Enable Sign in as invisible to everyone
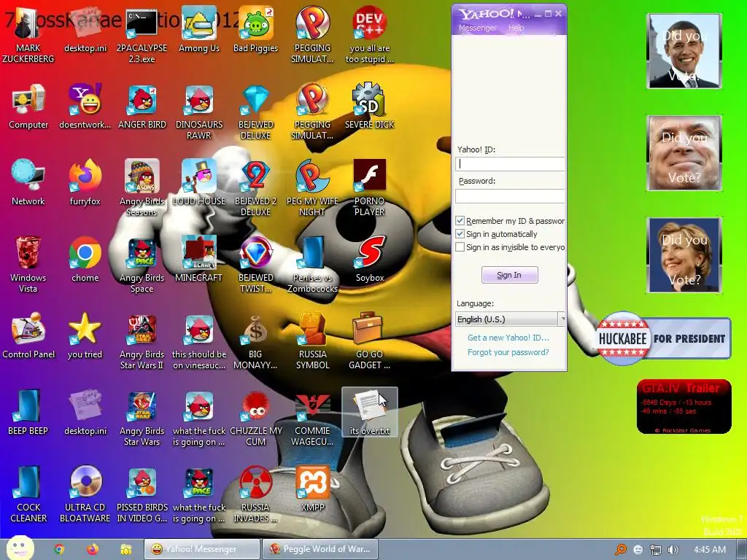Image resolution: width=747 pixels, height=560 pixels. pyautogui.click(x=460, y=247)
